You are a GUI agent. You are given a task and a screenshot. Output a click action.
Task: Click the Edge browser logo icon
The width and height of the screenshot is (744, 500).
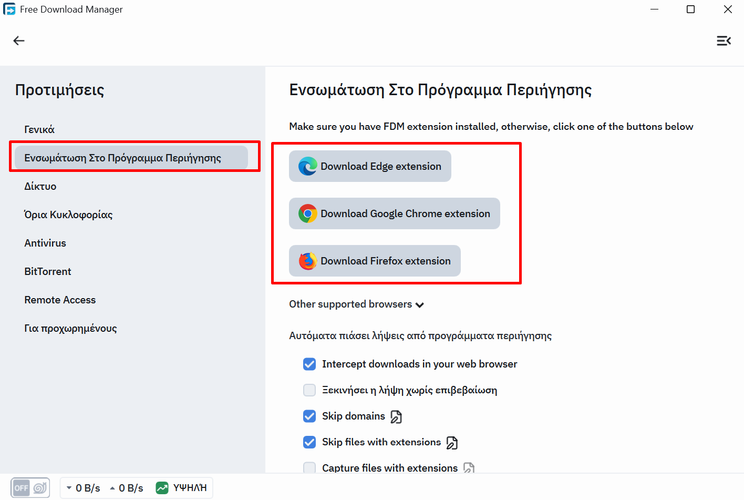(307, 167)
